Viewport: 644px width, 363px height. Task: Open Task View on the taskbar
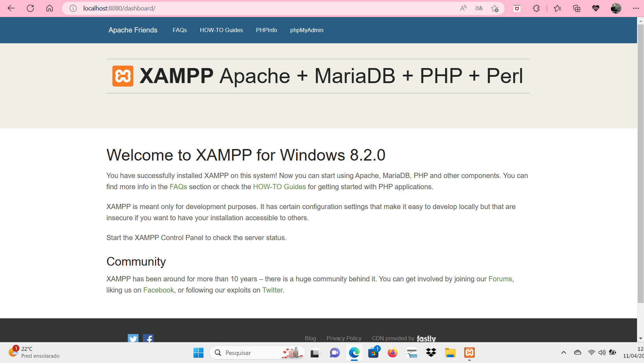pyautogui.click(x=315, y=353)
